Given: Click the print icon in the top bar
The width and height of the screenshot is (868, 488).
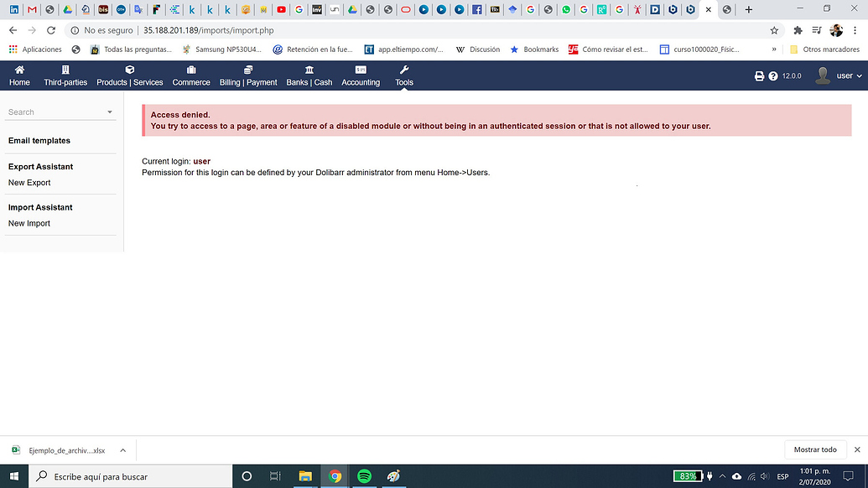Looking at the screenshot, I should pyautogui.click(x=759, y=75).
